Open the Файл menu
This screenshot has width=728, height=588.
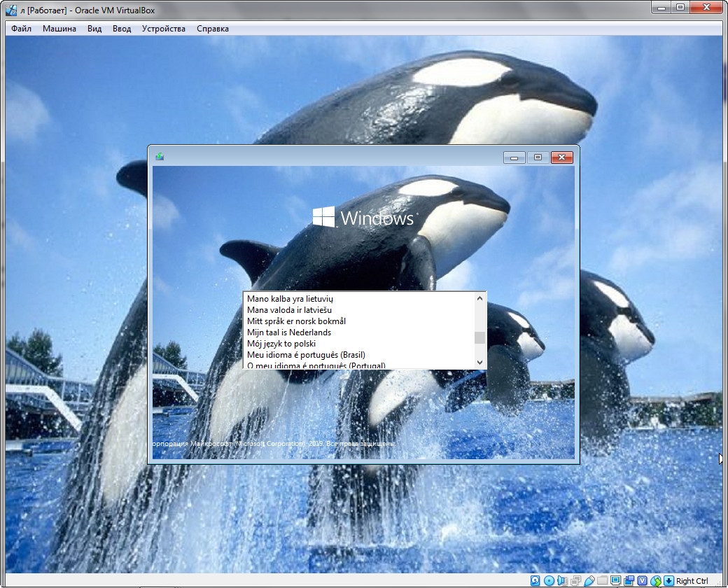[x=21, y=29]
